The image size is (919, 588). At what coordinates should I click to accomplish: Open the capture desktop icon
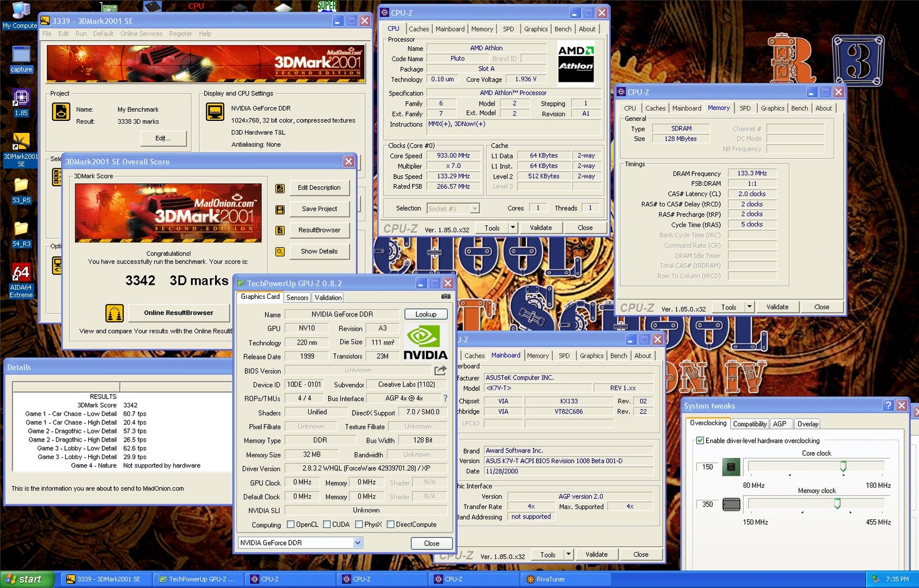pyautogui.click(x=21, y=59)
